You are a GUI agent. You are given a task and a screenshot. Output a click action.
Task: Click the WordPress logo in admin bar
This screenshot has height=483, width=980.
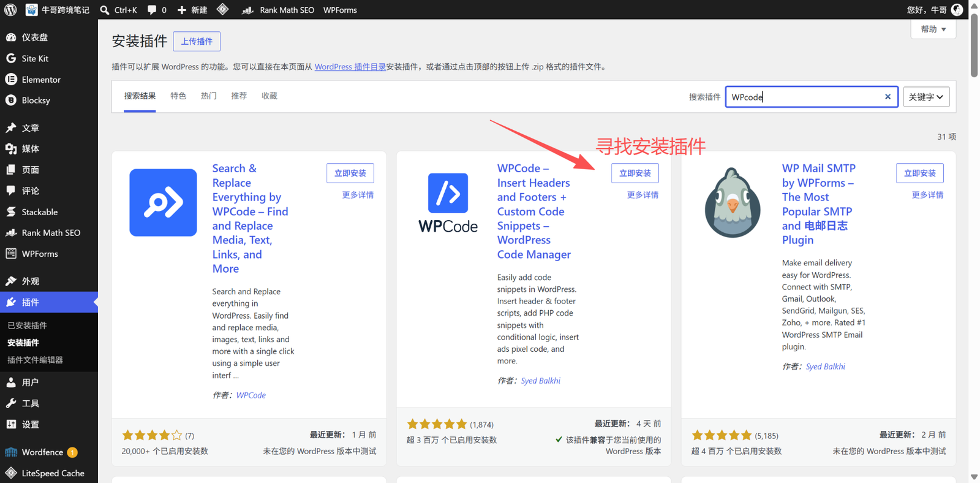(x=10, y=10)
